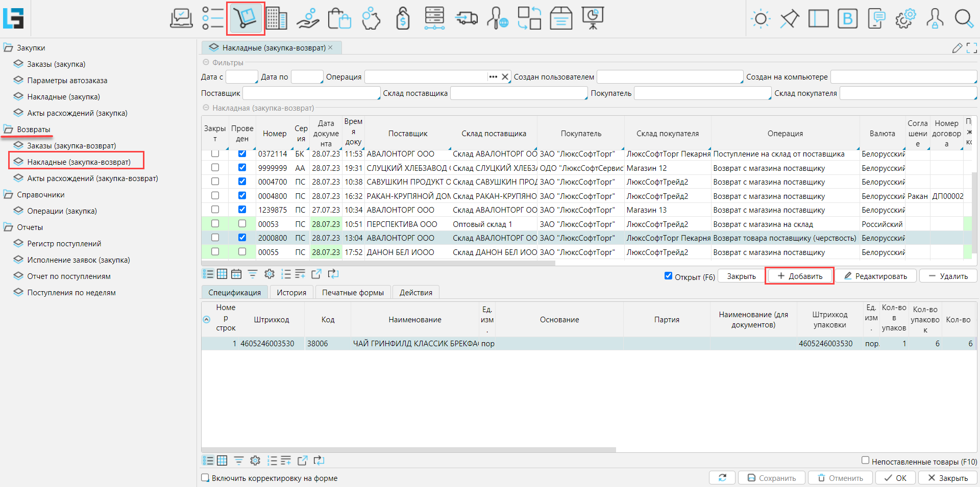Open the shopping cart purchases module

coord(246,19)
